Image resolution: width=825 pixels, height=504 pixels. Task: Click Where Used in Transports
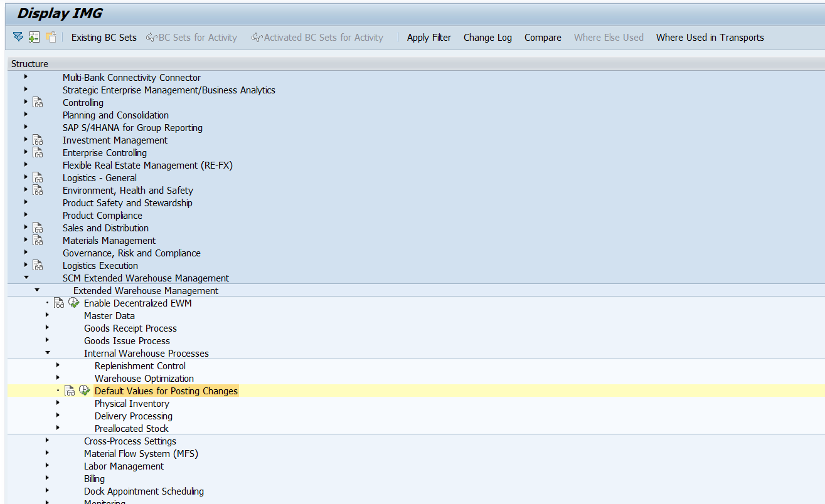[x=710, y=38]
